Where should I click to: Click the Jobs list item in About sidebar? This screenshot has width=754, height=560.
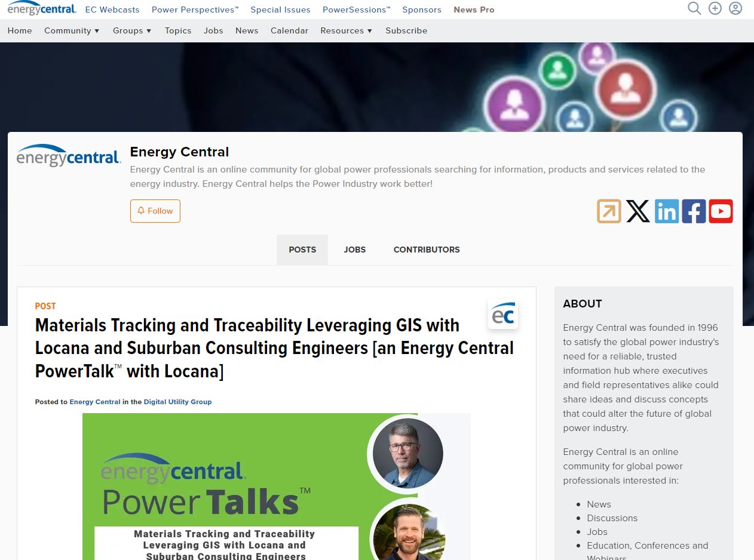597,532
